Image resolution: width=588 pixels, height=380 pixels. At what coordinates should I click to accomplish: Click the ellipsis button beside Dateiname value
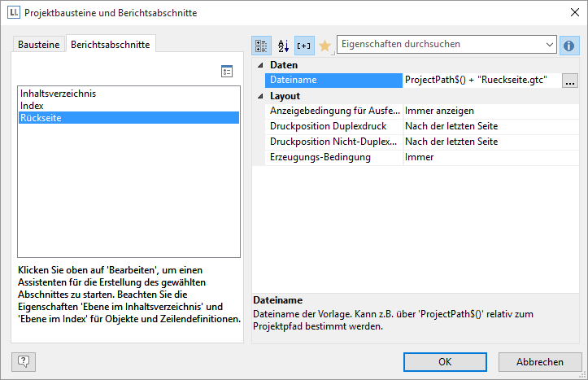click(569, 80)
